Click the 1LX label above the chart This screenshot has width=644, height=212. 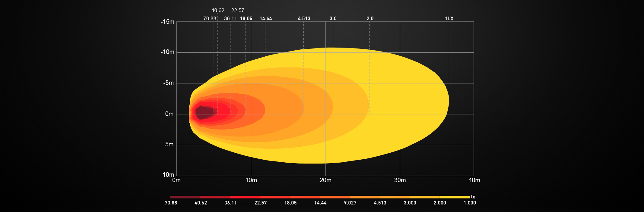coord(449,18)
